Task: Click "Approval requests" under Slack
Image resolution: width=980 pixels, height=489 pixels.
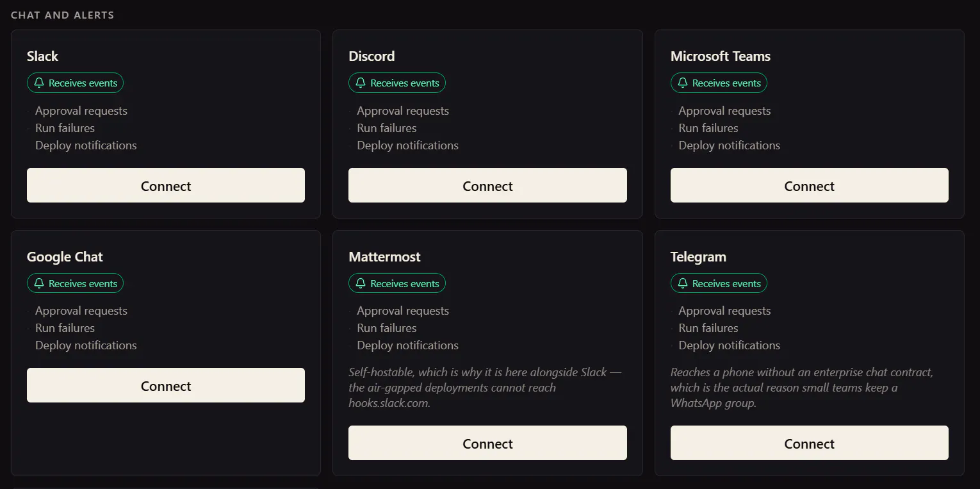Action: tap(81, 111)
